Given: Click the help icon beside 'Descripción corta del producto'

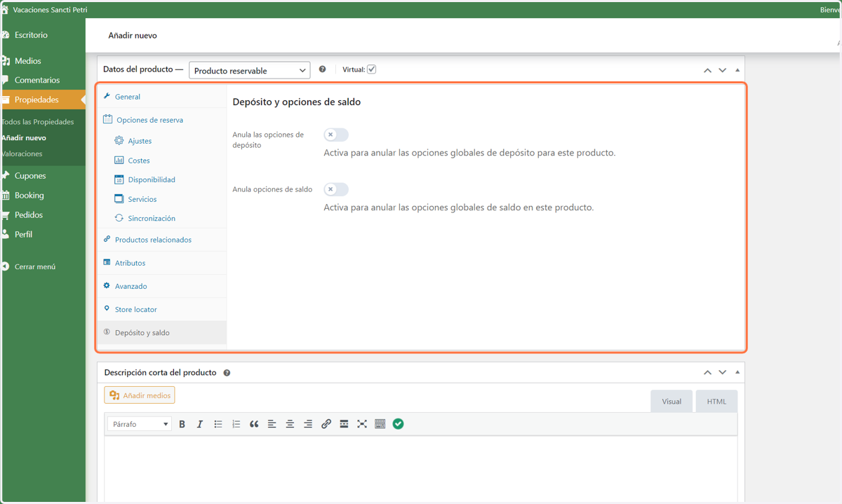Looking at the screenshot, I should coord(227,373).
